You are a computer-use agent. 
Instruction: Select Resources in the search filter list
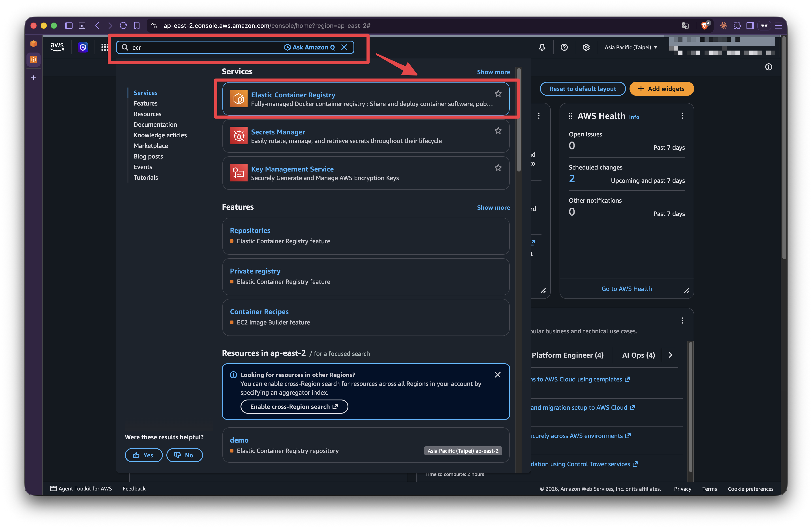click(147, 114)
